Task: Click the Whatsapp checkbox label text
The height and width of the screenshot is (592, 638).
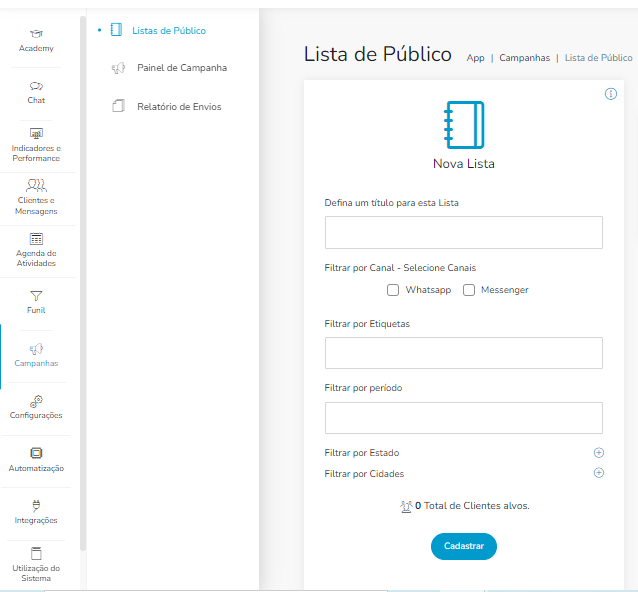Action: (x=428, y=290)
